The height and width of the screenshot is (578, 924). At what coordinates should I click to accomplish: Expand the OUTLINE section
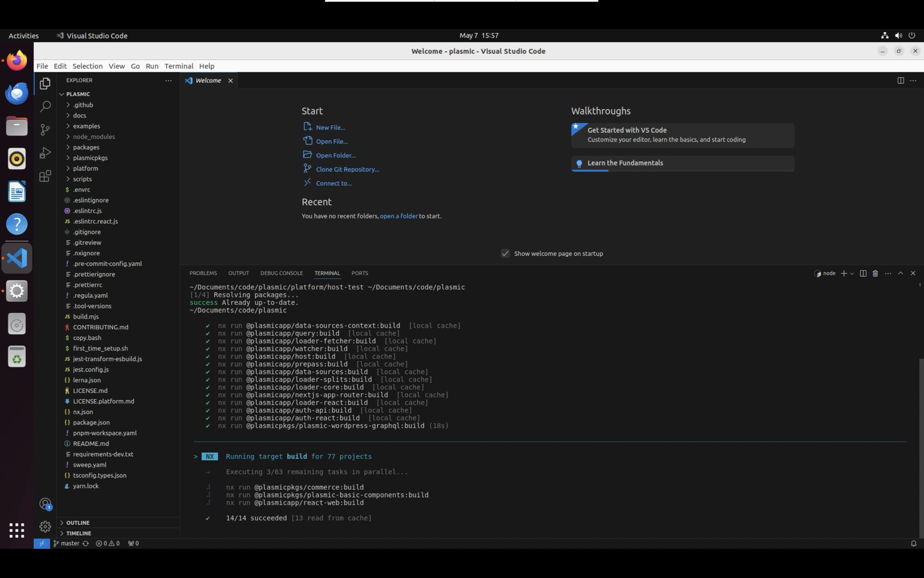[78, 523]
